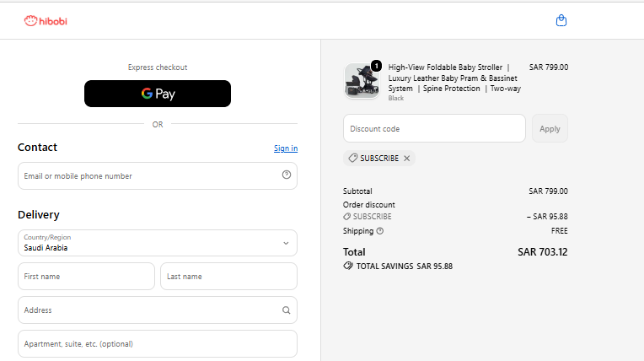Click the Total amount SAR 703.12

pyautogui.click(x=543, y=252)
